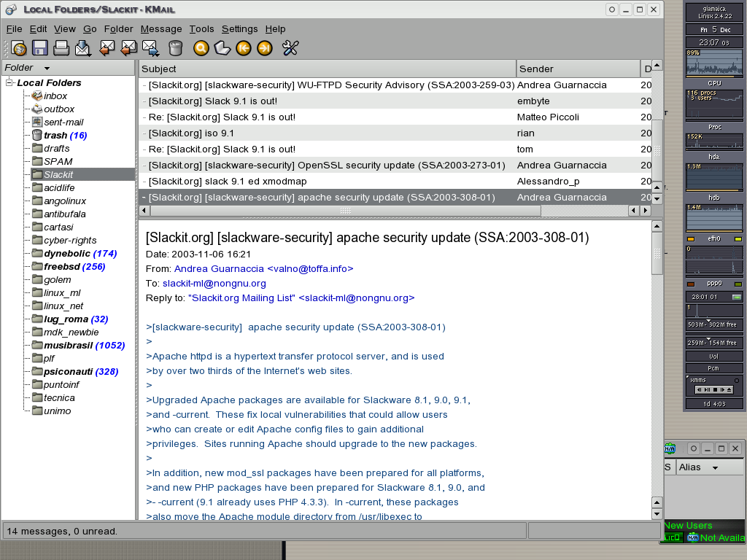Select message 'slack 9.1 ed xmodmap'
Viewport: 747px width, 560px height.
(x=395, y=182)
